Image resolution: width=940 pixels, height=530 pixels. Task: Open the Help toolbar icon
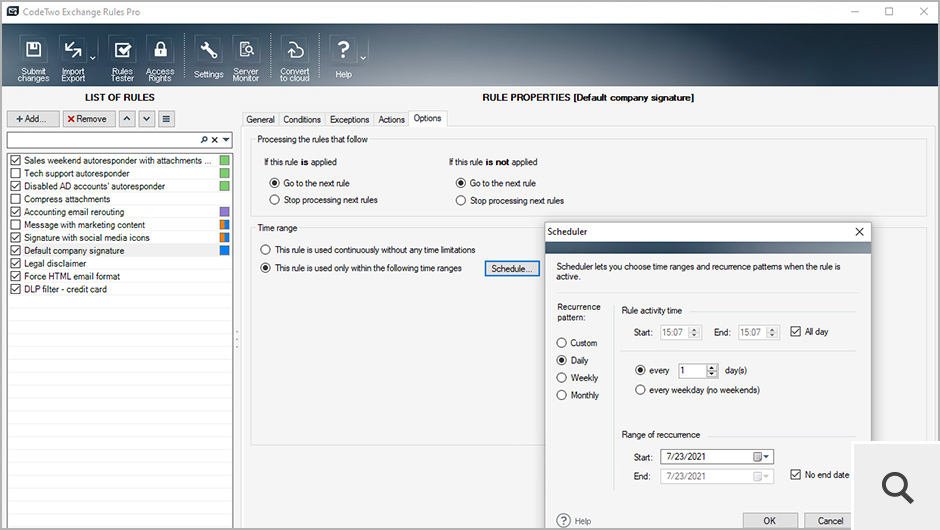(344, 58)
